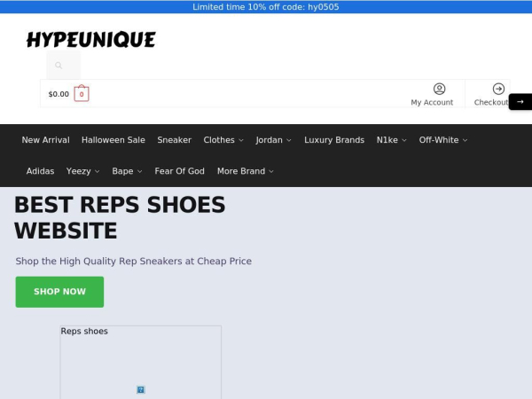Click the Jordan menu label
This screenshot has width=532, height=399.
pyautogui.click(x=269, y=140)
